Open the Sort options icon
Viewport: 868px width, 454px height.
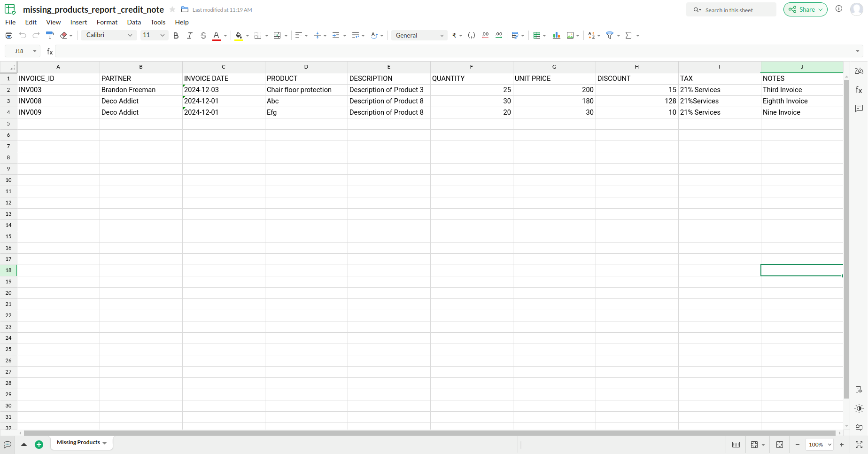pyautogui.click(x=592, y=35)
